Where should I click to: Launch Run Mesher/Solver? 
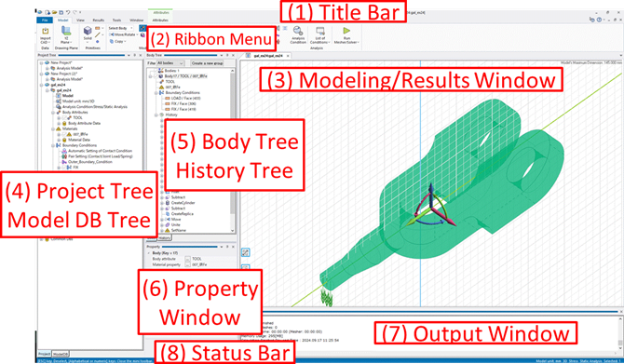tap(346, 35)
